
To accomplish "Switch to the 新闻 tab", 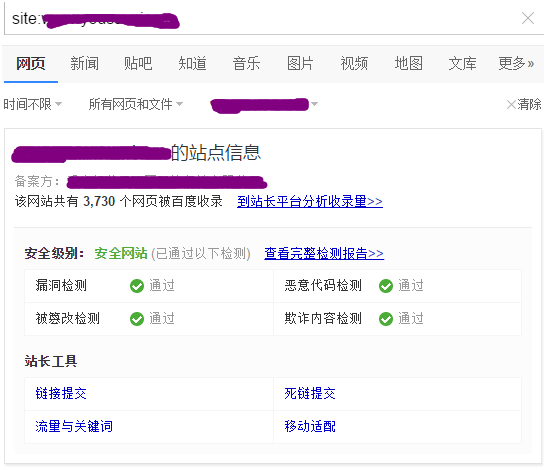I will 84,63.
